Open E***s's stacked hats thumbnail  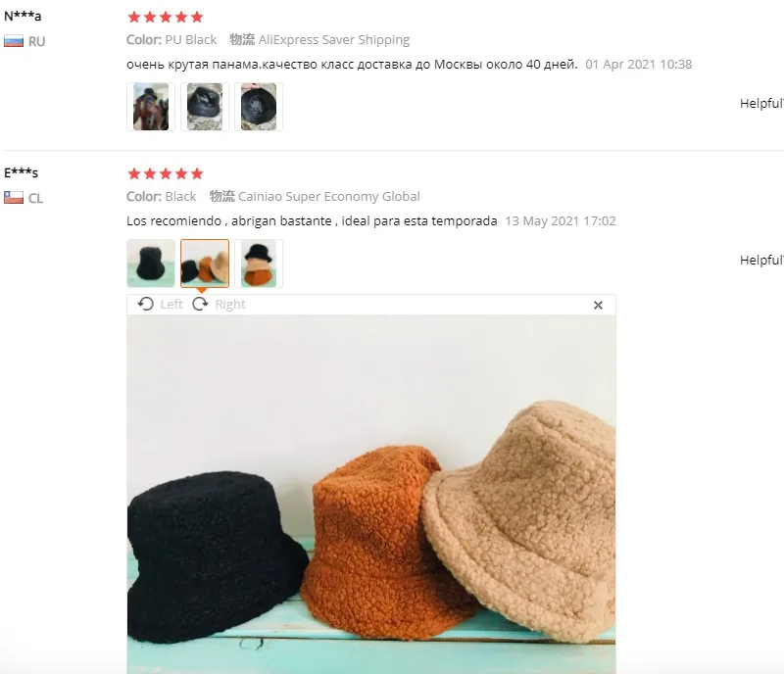(259, 264)
